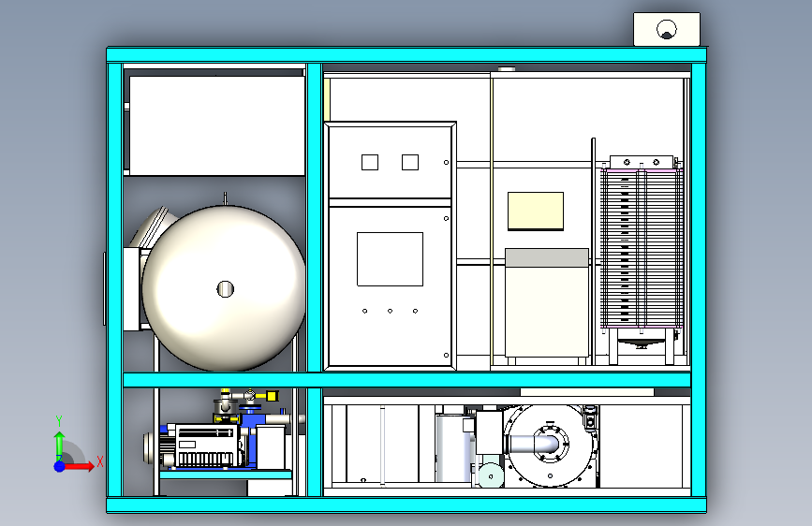
Task: Select the gray-topped cabinet below the yellow panel
Action: pos(547,303)
